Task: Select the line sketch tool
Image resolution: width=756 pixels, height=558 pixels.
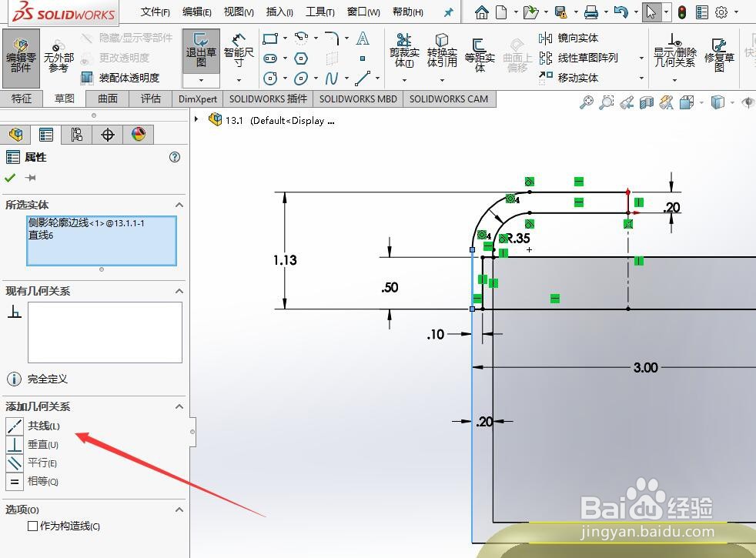Action: click(x=363, y=78)
